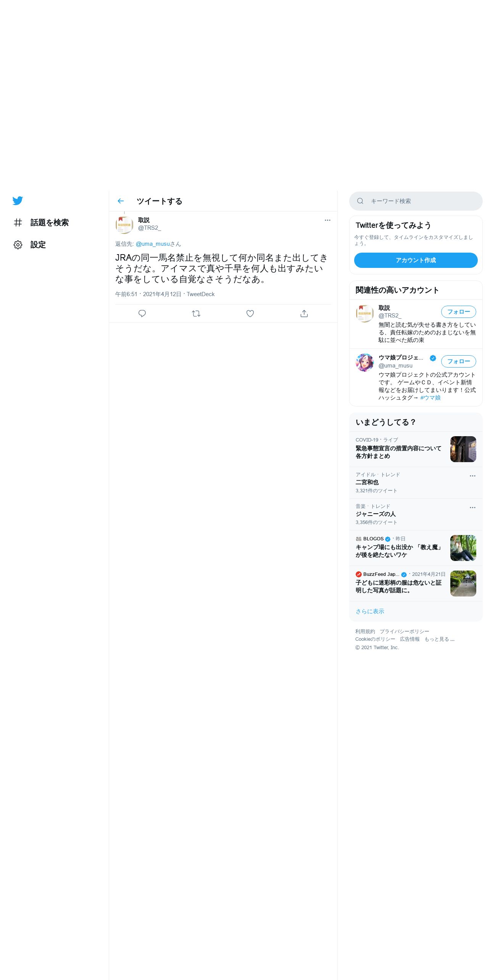This screenshot has height=980, width=490.
Task: Open the プライバシーポリシー footer link
Action: (405, 632)
